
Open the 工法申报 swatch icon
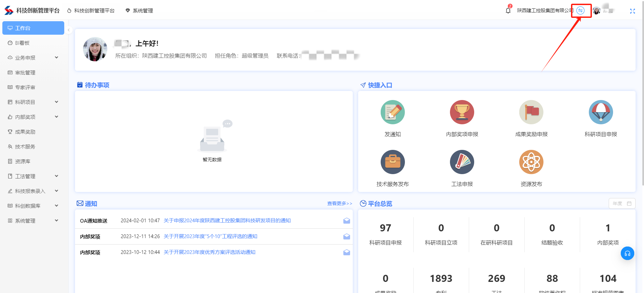click(x=462, y=162)
